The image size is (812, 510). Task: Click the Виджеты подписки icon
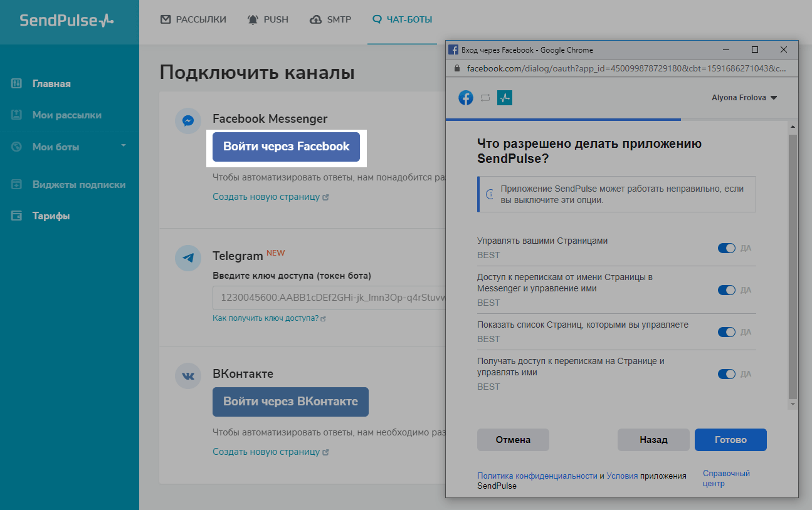(17, 184)
